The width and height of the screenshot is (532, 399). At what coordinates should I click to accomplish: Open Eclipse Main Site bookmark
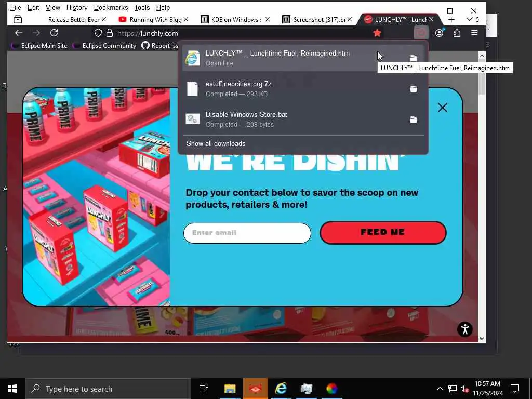point(39,46)
